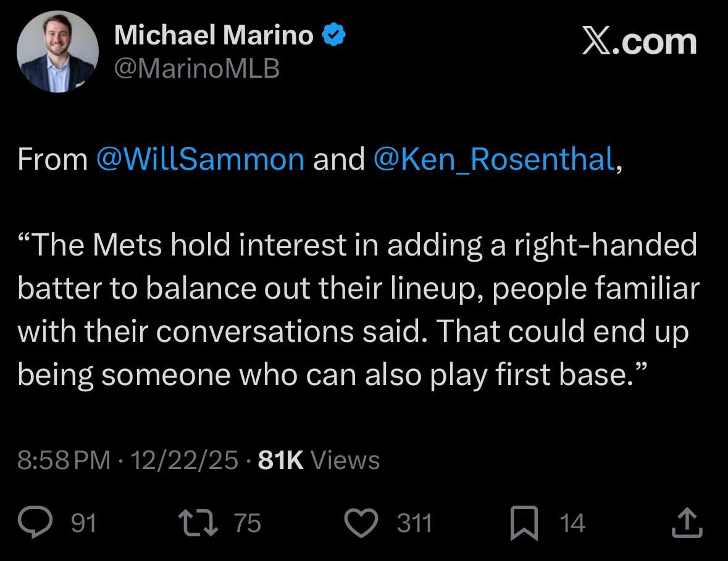Open the share menu via the share icon
The image size is (728, 561).
(x=687, y=522)
